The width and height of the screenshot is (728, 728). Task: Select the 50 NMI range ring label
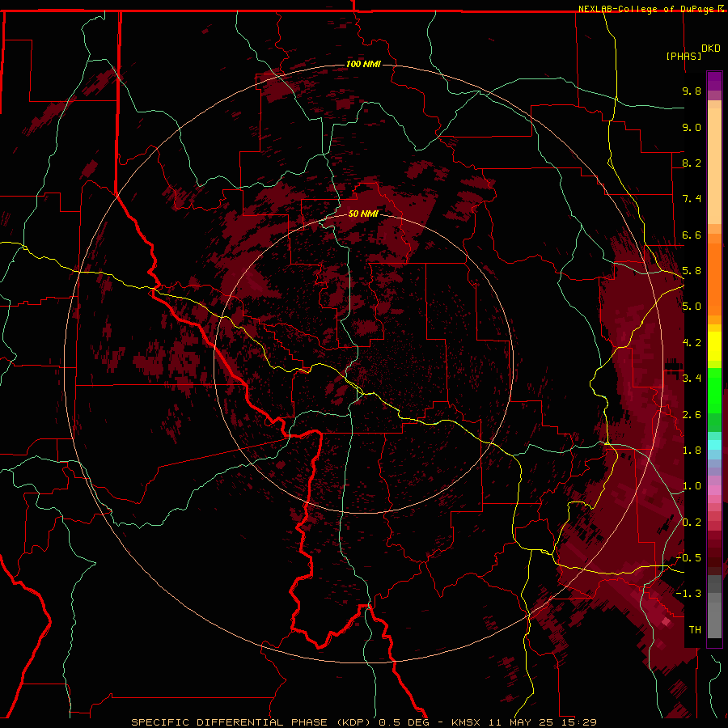(363, 214)
